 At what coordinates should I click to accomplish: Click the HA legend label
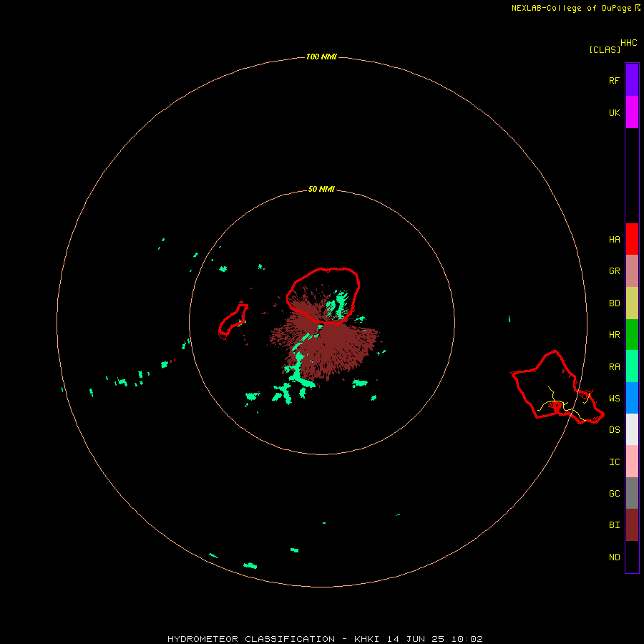tap(614, 239)
